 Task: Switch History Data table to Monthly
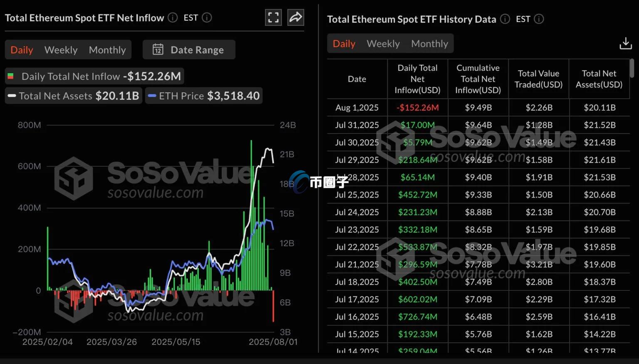click(430, 43)
